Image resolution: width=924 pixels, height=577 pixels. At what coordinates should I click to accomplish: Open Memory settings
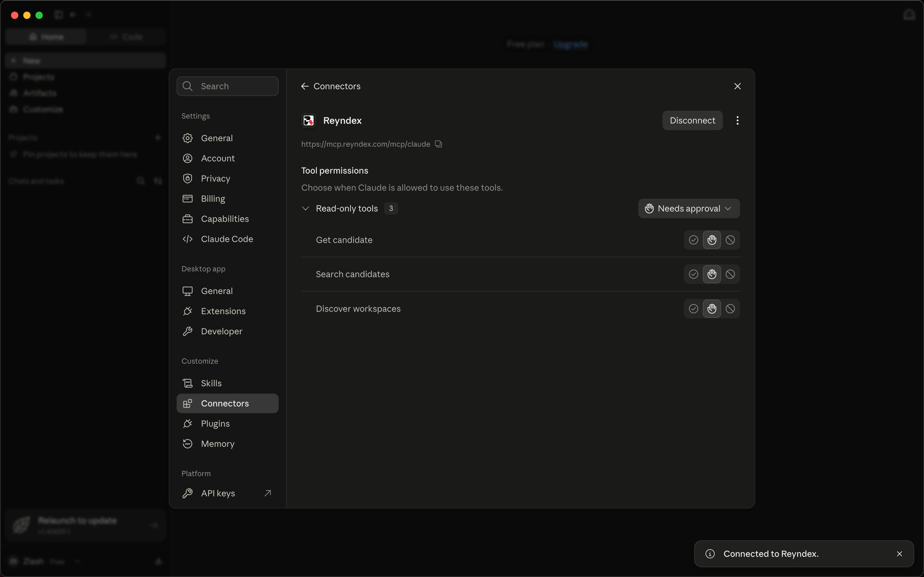coord(227,444)
